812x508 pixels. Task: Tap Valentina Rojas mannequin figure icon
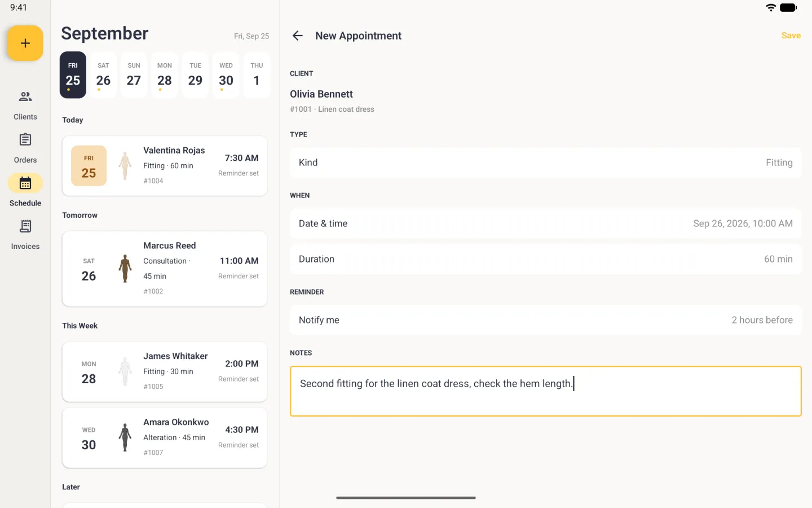125,166
